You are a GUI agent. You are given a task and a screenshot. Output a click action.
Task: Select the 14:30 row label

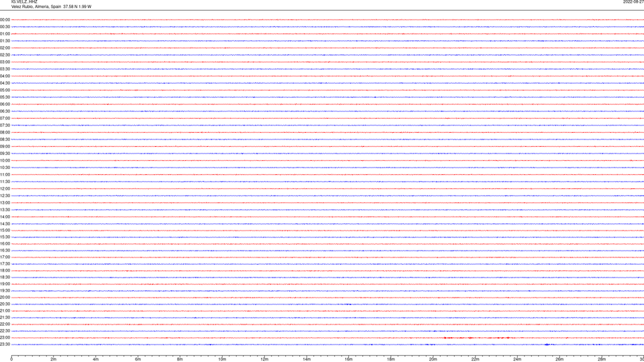[5, 224]
